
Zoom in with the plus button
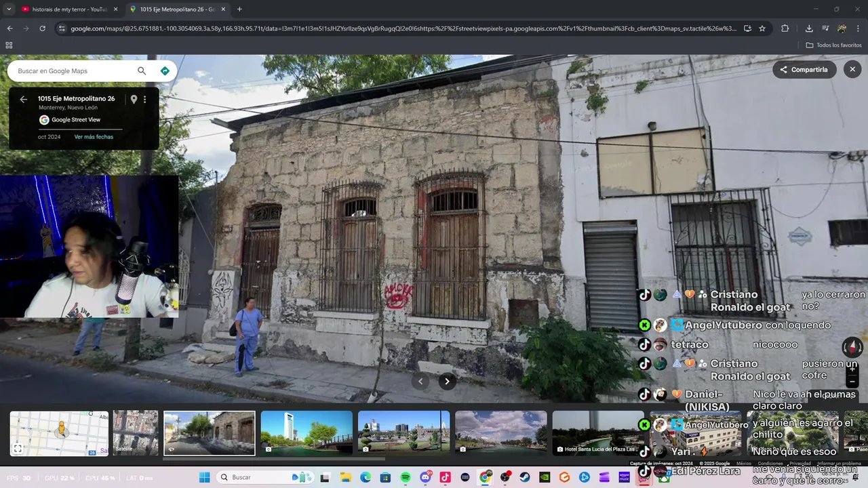tap(852, 370)
